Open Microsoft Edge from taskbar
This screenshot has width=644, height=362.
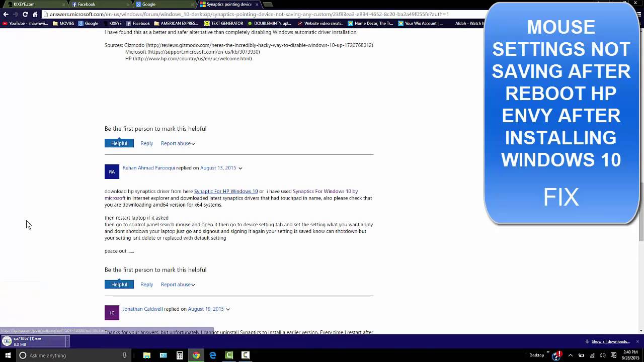point(213,355)
